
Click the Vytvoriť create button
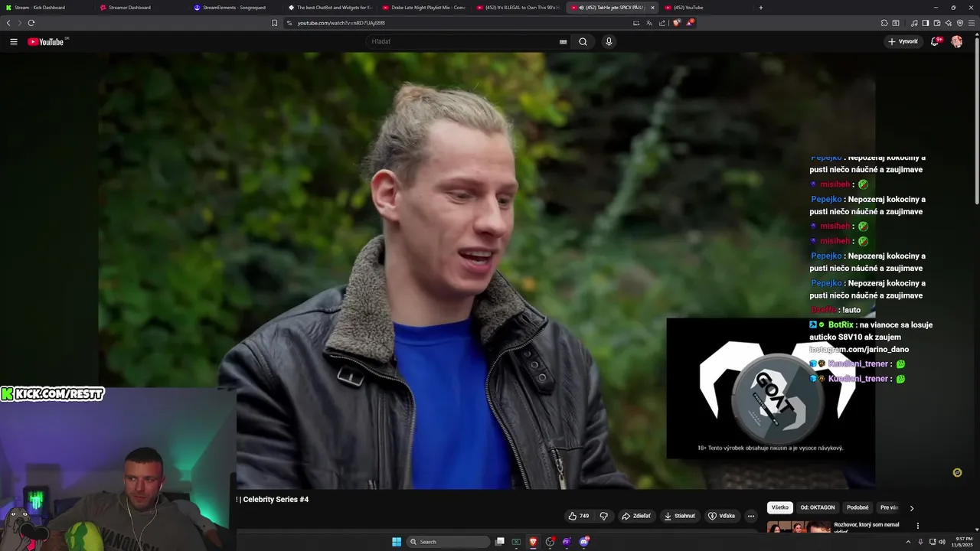[903, 41]
